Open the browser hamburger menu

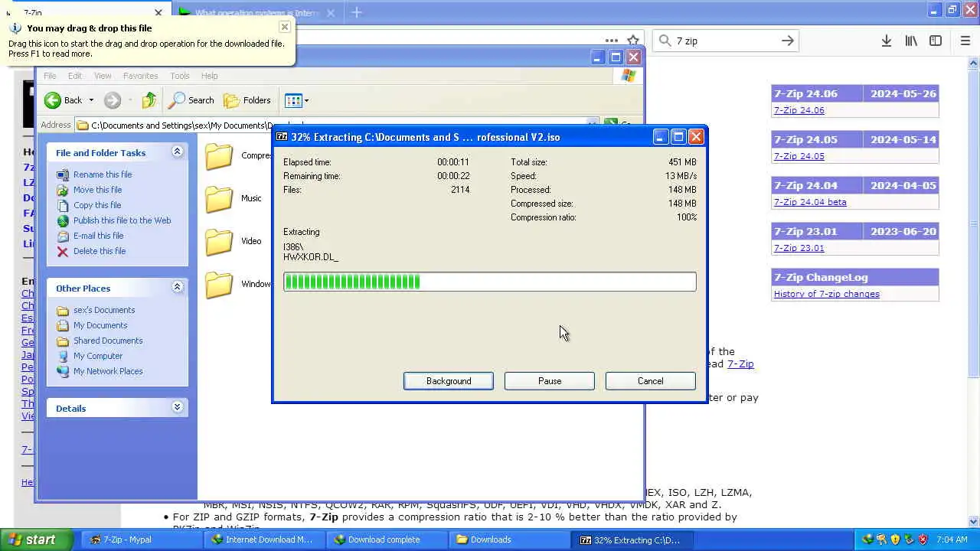coord(965,41)
